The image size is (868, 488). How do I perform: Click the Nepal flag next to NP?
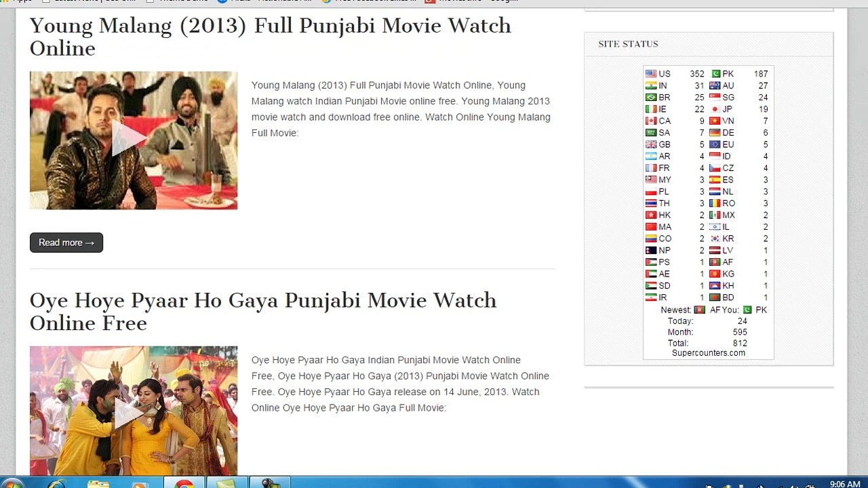651,250
